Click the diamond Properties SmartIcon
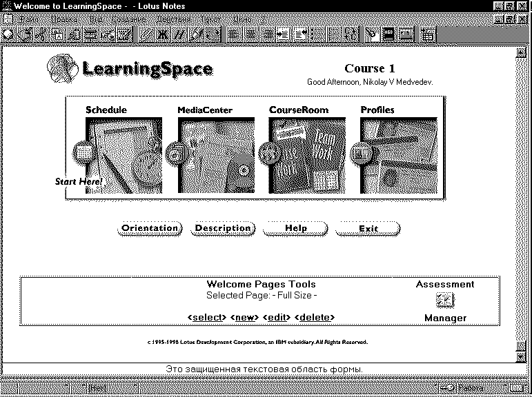Screen dimensions: 532x397 click(9, 35)
